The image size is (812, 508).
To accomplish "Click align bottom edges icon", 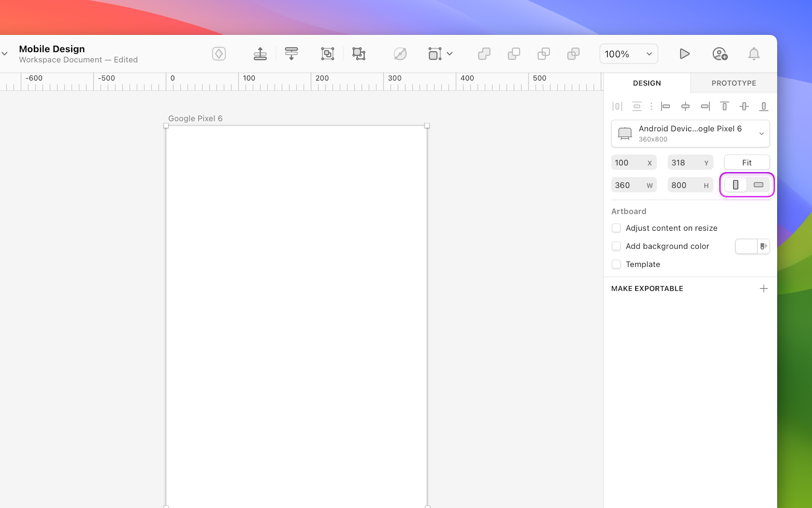I will (x=764, y=106).
